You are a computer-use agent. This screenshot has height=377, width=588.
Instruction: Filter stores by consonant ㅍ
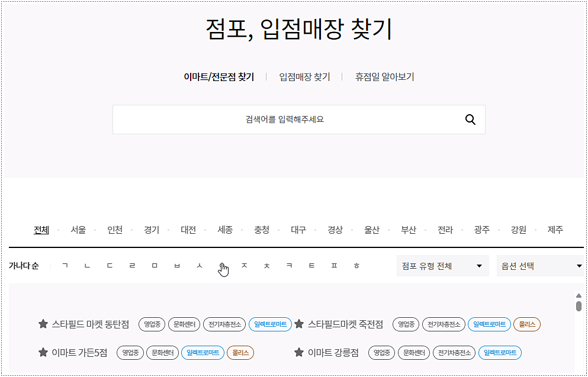pyautogui.click(x=334, y=266)
